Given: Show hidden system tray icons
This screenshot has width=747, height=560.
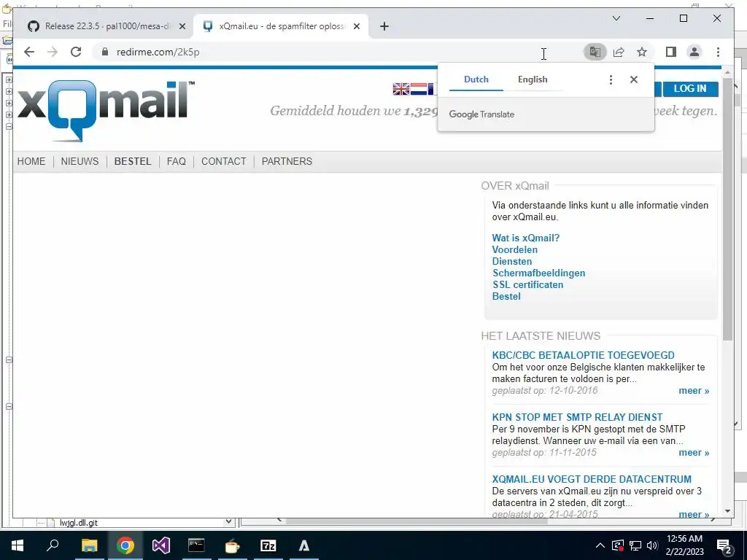Looking at the screenshot, I should coord(600,545).
